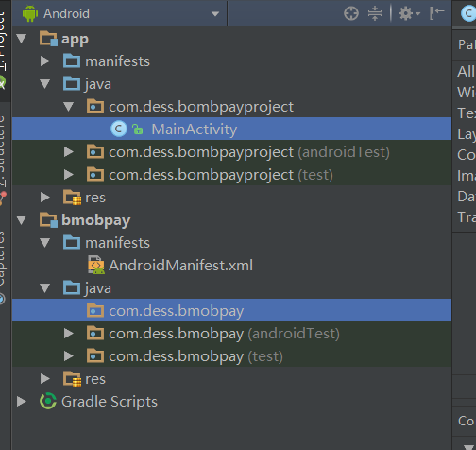Expand the app res folder
The width and height of the screenshot is (476, 450).
pos(45,198)
